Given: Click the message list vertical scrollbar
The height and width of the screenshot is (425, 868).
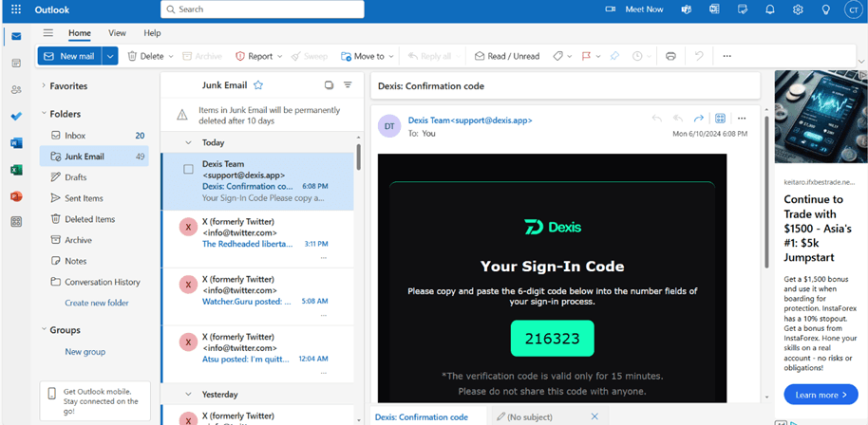Looking at the screenshot, I should point(359,157).
